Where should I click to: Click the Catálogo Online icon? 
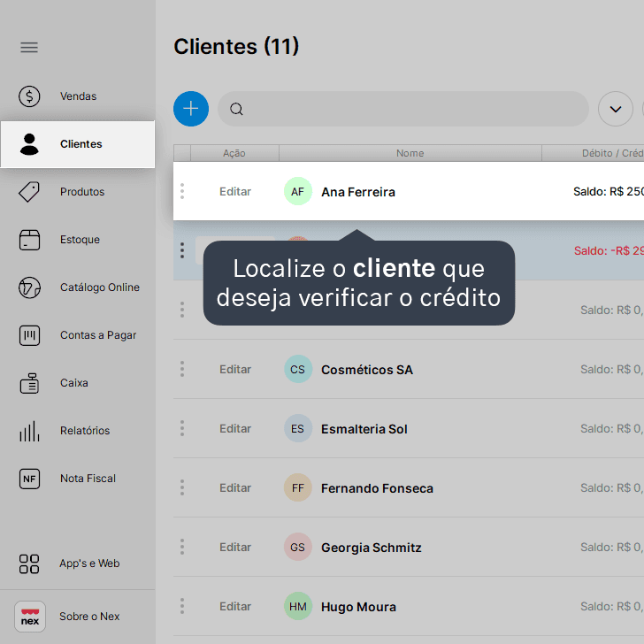[x=29, y=287]
